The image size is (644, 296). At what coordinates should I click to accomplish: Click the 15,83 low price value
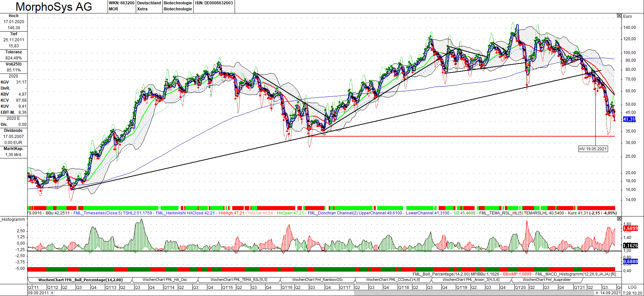pos(14,46)
